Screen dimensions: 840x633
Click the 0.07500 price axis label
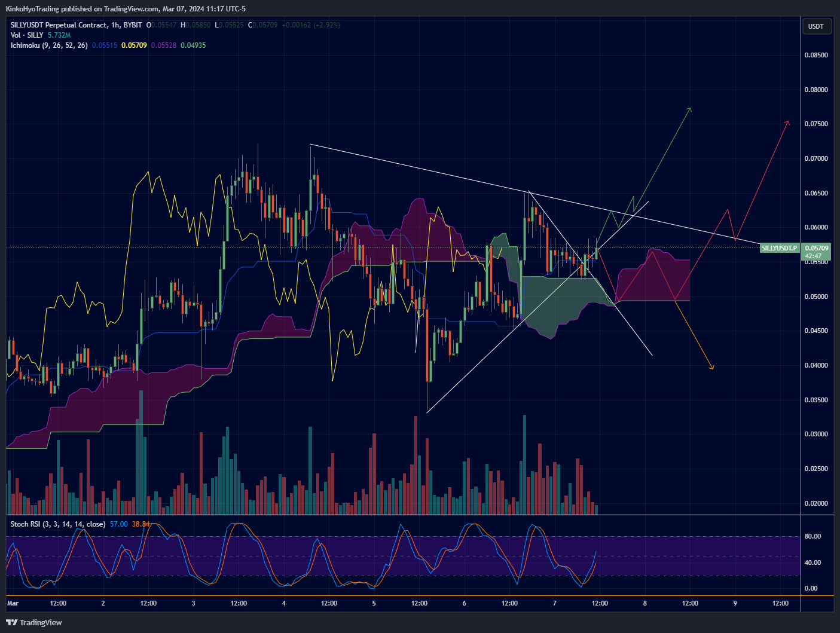[816, 124]
